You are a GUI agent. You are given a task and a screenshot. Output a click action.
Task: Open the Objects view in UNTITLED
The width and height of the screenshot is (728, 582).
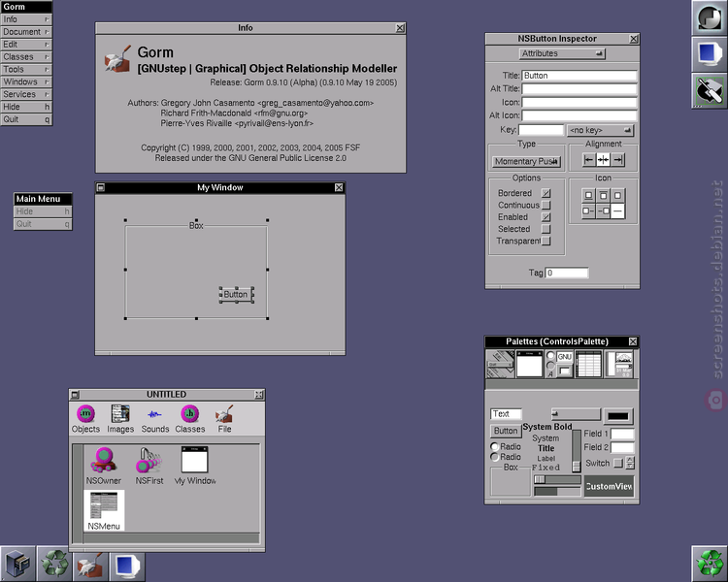(85, 419)
